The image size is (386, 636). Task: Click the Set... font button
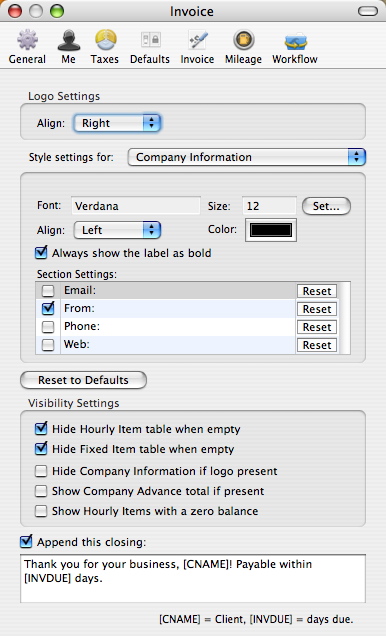326,206
